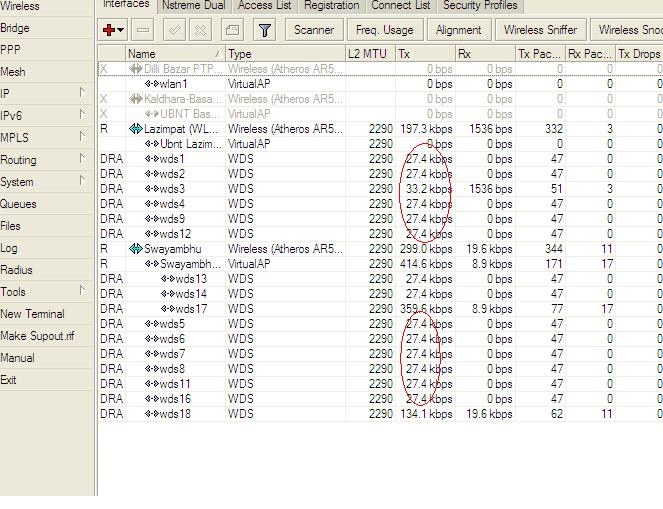This screenshot has width=663, height=509.
Task: Click the 414.6 kbps Tx value
Action: (426, 264)
